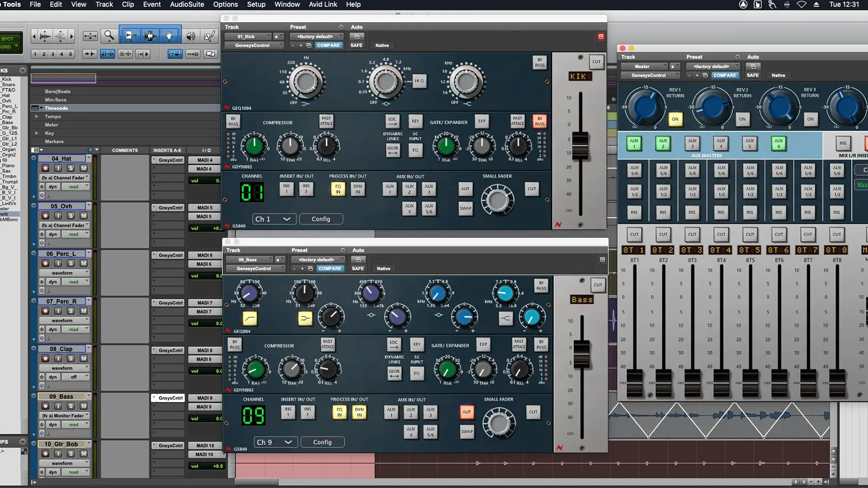Toggle Automation Follows Edit icon

[175, 54]
